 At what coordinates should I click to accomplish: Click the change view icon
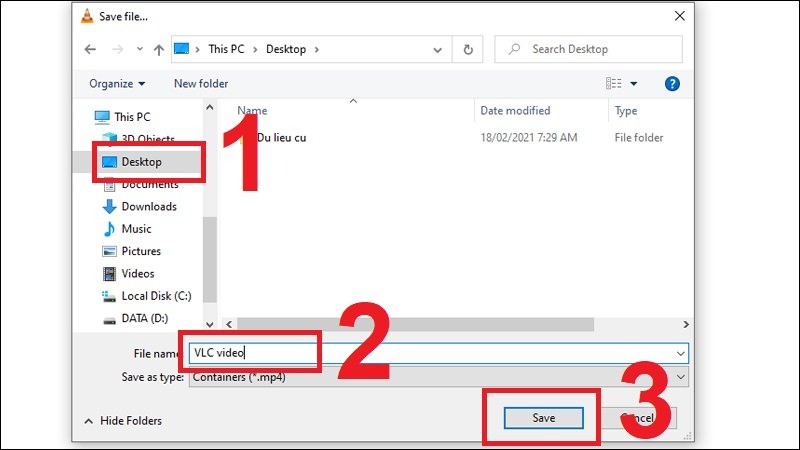614,84
